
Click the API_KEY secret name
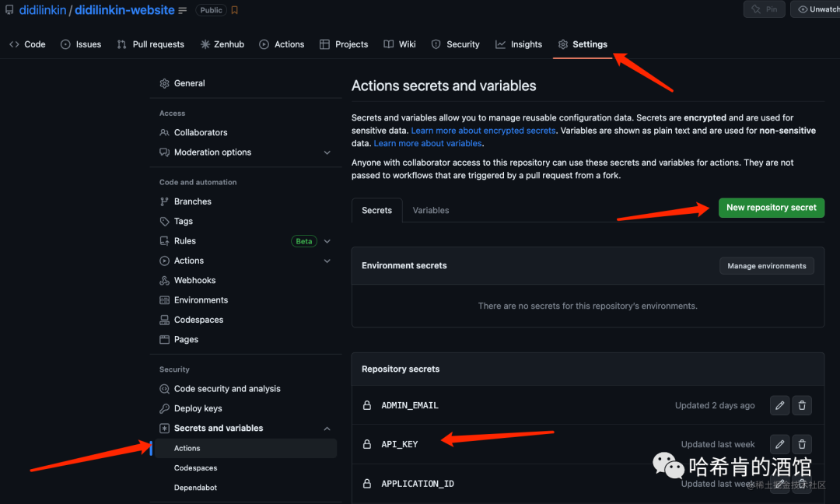coord(400,445)
